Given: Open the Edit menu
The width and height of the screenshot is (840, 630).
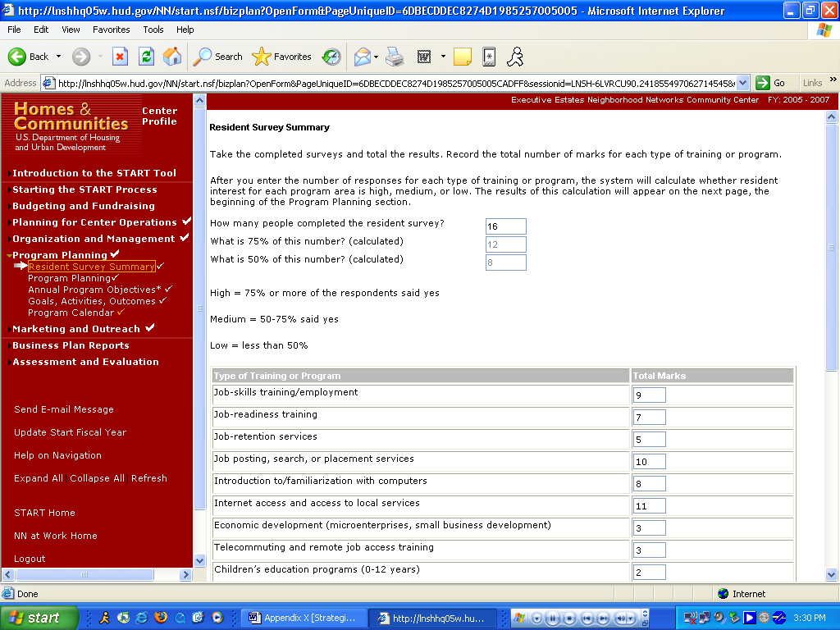Looking at the screenshot, I should [41, 30].
